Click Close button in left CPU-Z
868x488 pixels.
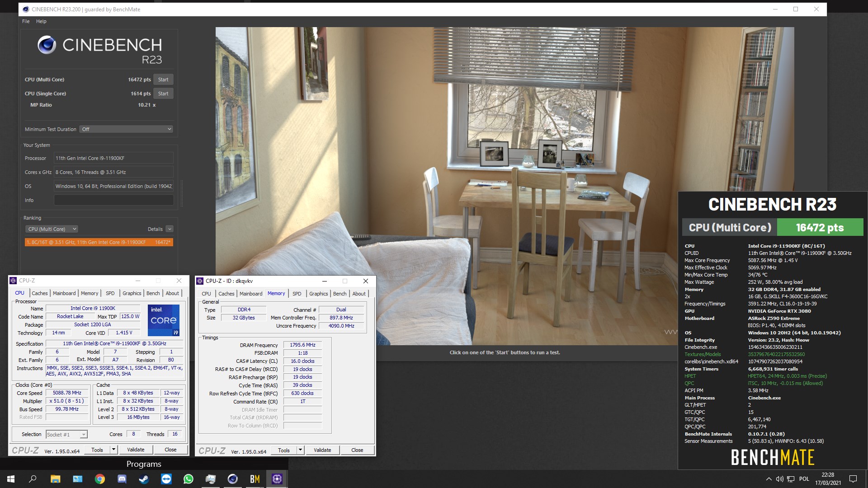point(170,450)
